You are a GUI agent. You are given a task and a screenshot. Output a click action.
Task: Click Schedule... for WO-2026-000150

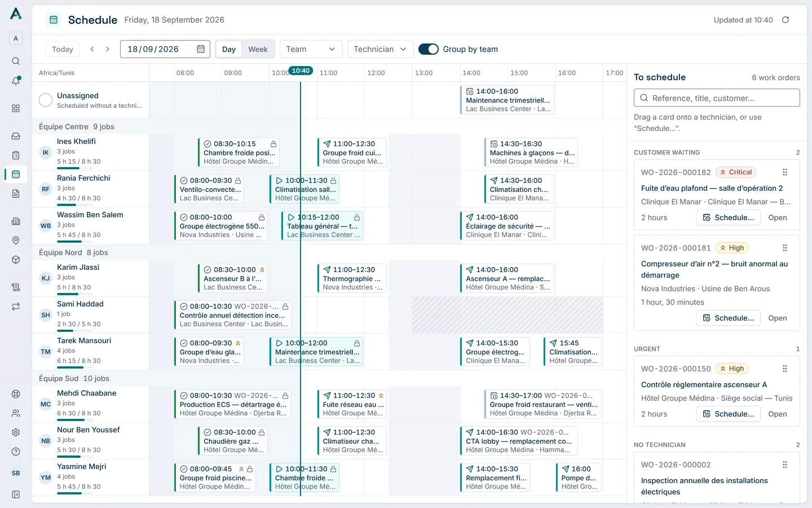pos(729,414)
